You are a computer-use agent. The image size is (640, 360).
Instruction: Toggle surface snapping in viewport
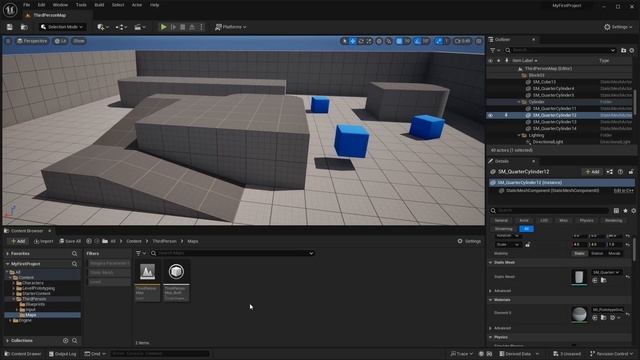tap(389, 41)
